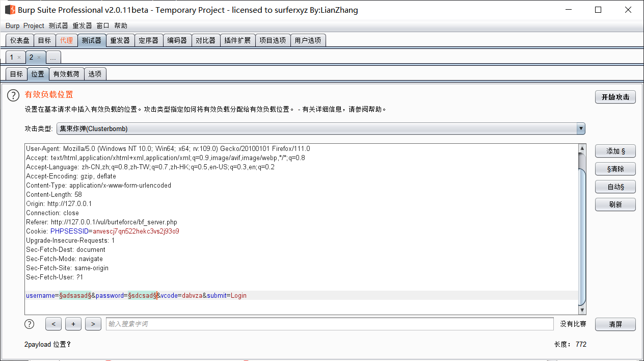Click the 长度: 772 status text
This screenshot has height=361, width=644.
coord(570,344)
